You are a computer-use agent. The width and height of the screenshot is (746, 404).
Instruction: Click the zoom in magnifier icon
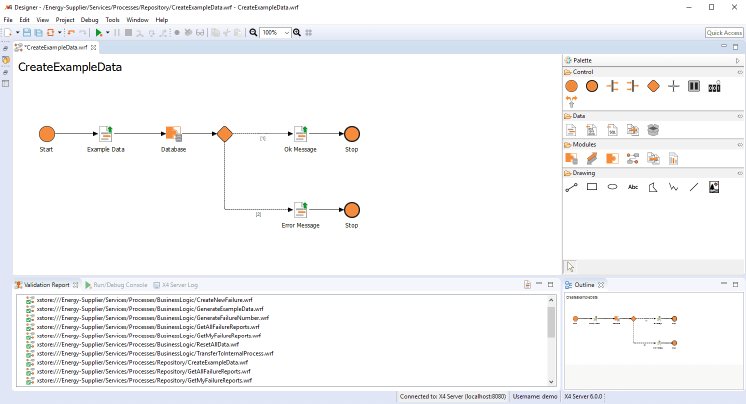point(297,33)
